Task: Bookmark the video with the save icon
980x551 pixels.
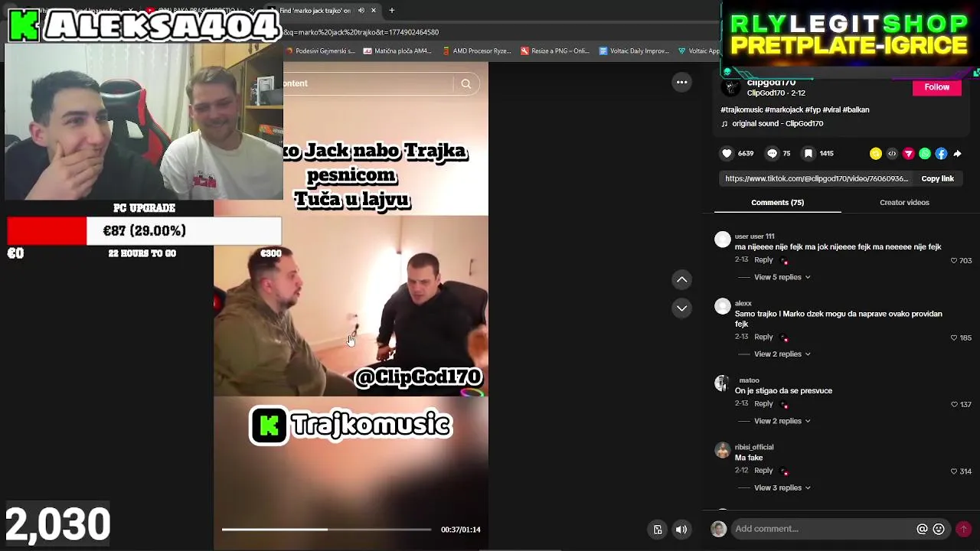Action: [808, 153]
